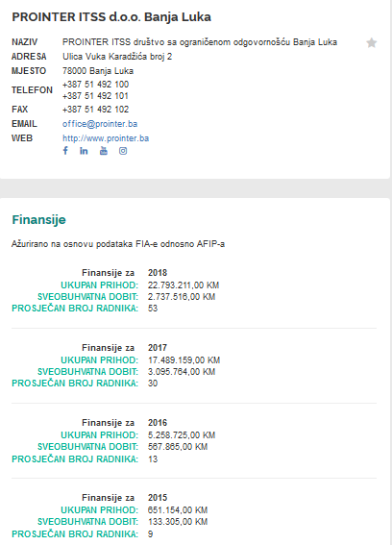Image resolution: width=392 pixels, height=545 pixels.
Task: Click the 2017 UKUPAN PRIHOD amount
Action: (x=184, y=360)
